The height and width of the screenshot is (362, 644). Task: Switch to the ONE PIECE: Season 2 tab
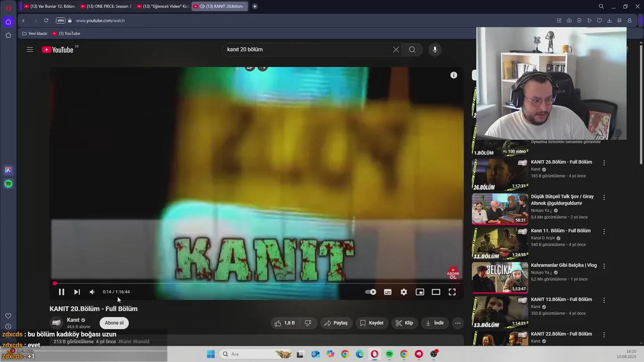pos(106,6)
